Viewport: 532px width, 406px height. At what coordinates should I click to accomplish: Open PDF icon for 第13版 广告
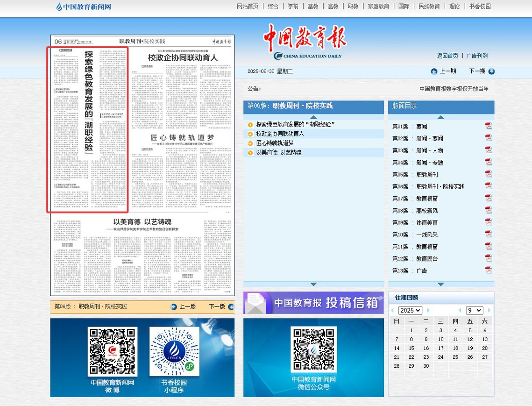pyautogui.click(x=489, y=270)
